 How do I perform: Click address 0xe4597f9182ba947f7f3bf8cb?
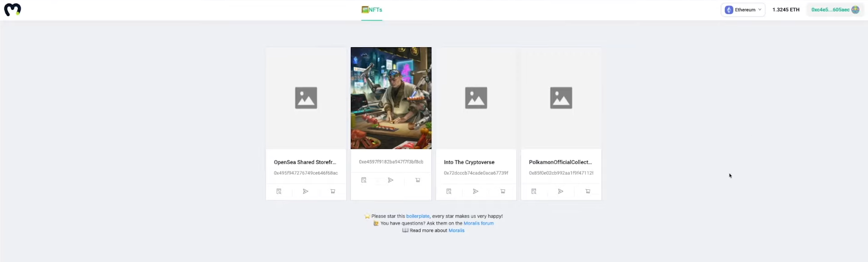point(391,162)
